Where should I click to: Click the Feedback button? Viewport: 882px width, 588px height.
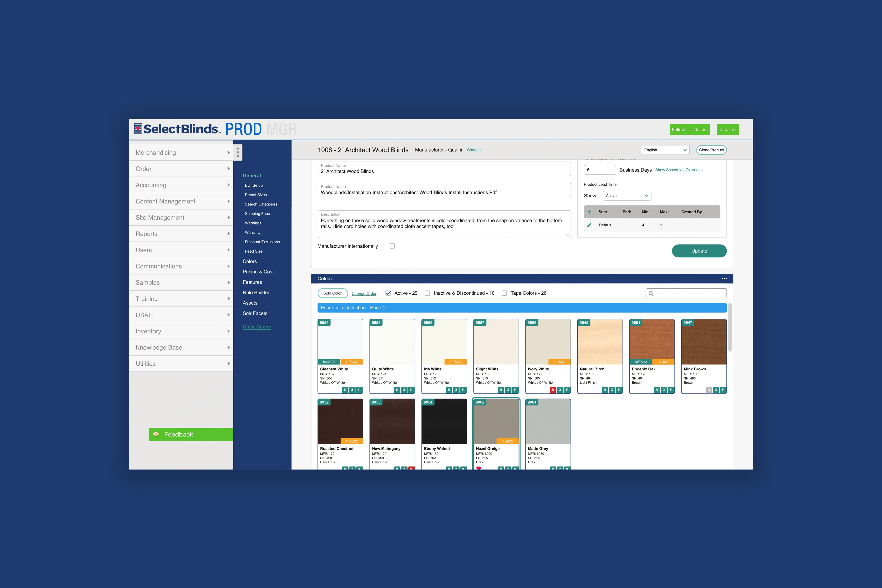[191, 434]
